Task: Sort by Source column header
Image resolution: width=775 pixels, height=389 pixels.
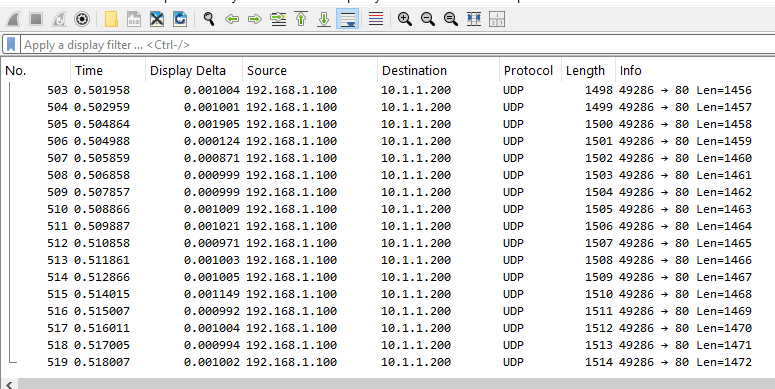Action: (310, 71)
